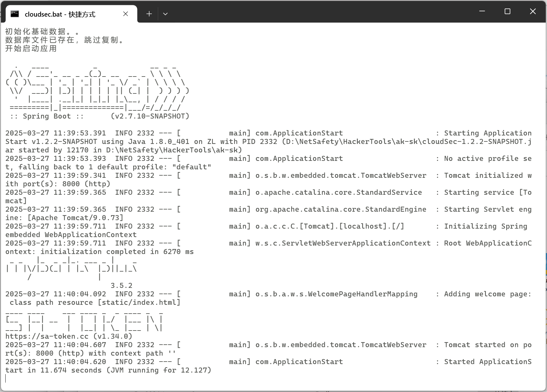The image size is (547, 392).
Task: Click the text 'completed in 6270 ms'
Action: (x=150, y=252)
